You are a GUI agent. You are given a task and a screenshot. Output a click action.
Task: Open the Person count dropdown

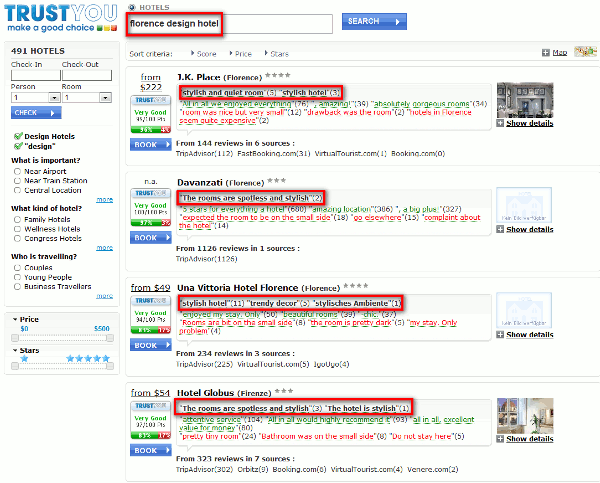pos(55,98)
